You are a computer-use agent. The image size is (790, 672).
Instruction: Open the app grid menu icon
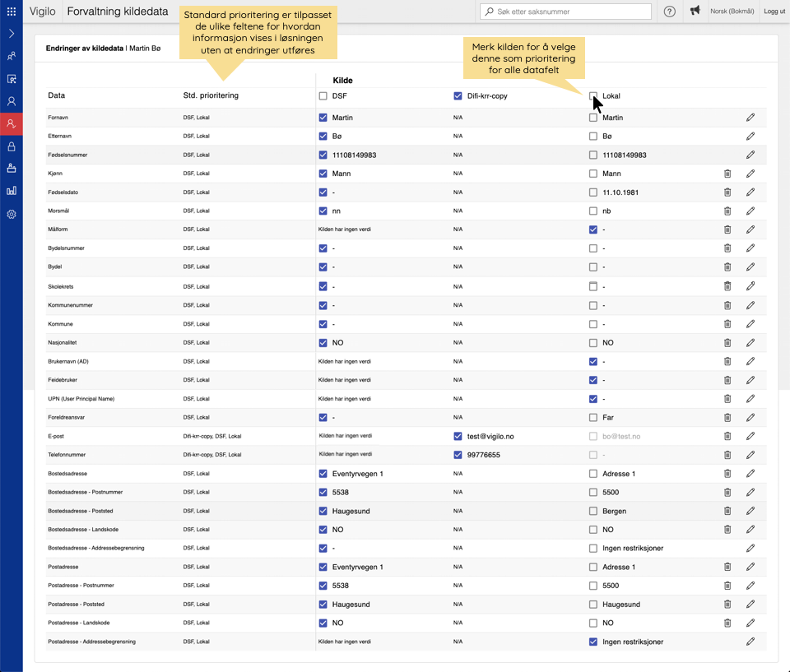(x=11, y=11)
